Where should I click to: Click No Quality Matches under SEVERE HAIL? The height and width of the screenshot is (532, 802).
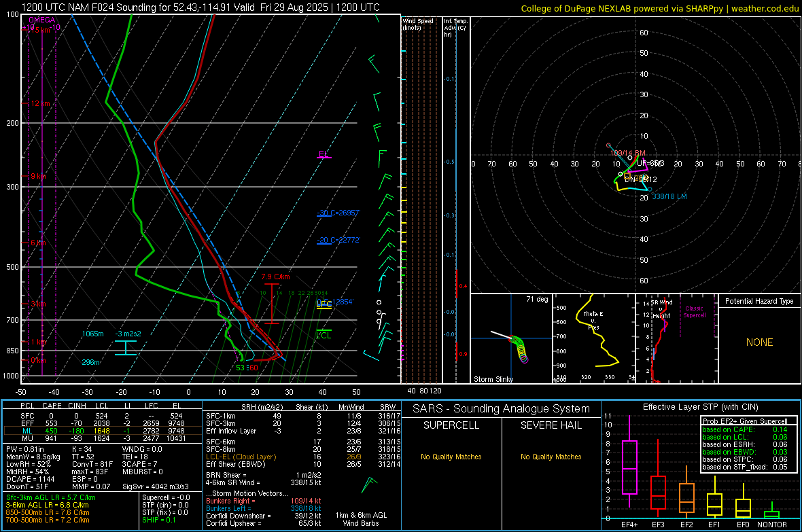pyautogui.click(x=551, y=457)
